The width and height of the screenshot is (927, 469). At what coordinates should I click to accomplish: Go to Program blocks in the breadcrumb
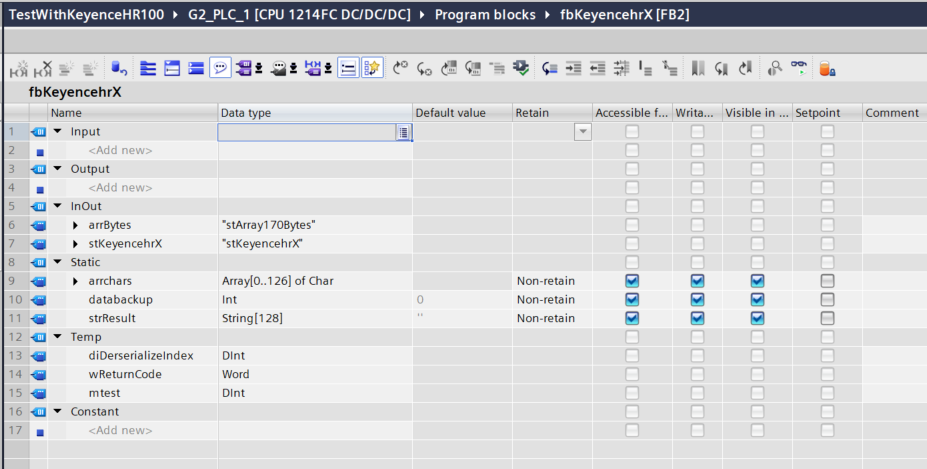pyautogui.click(x=485, y=15)
